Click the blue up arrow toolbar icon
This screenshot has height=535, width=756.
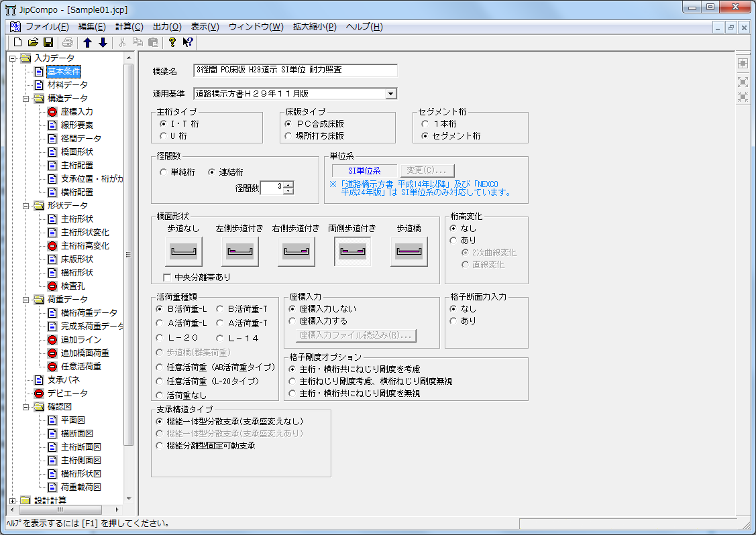coord(88,43)
